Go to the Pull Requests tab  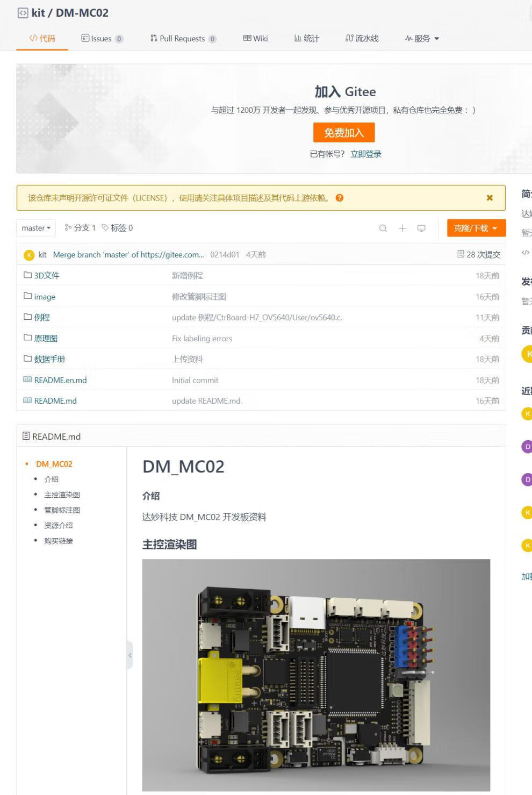(183, 38)
